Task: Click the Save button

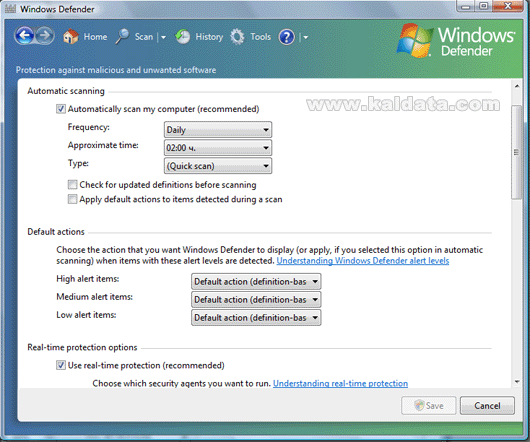Action: click(429, 406)
